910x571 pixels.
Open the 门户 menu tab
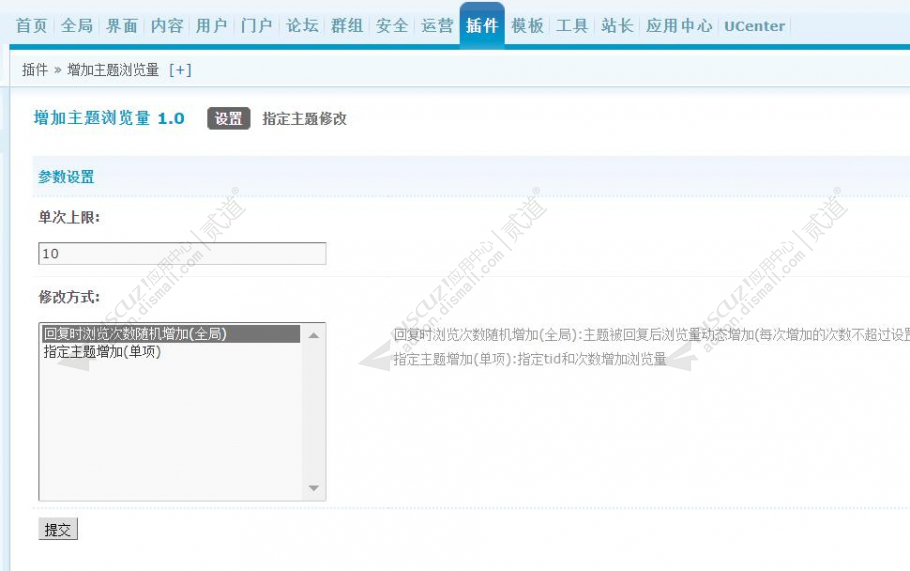[x=257, y=26]
